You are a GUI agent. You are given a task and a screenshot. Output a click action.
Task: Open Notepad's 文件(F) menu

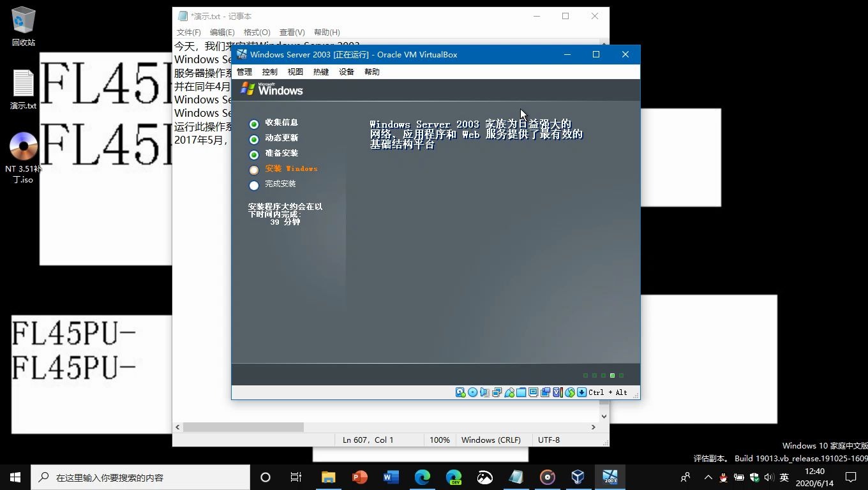(189, 32)
